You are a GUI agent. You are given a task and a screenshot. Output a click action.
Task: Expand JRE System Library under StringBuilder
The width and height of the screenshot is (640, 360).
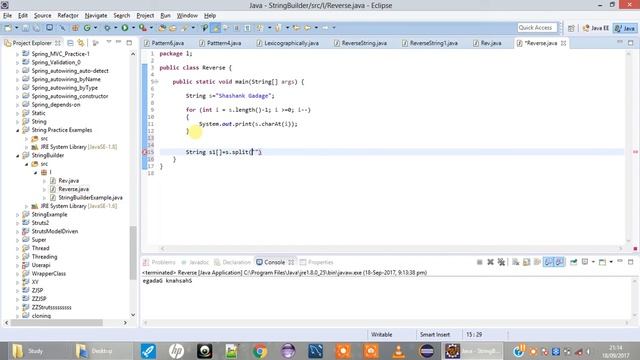(x=27, y=206)
